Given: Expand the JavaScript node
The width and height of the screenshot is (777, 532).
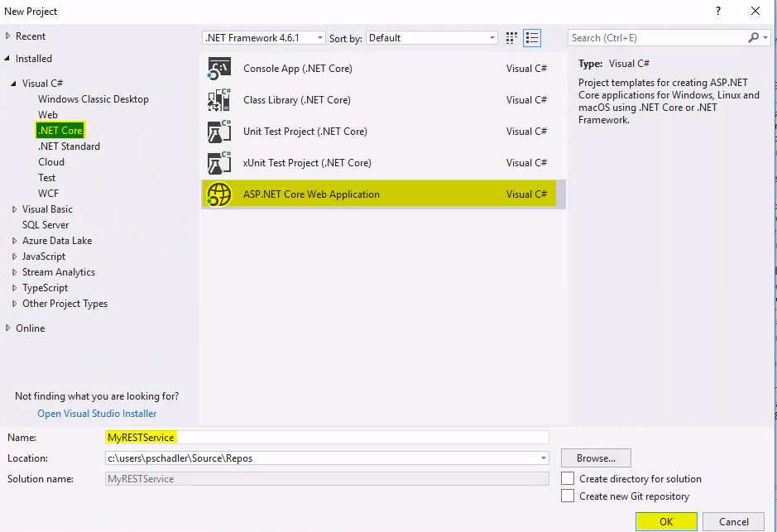Looking at the screenshot, I should point(14,256).
